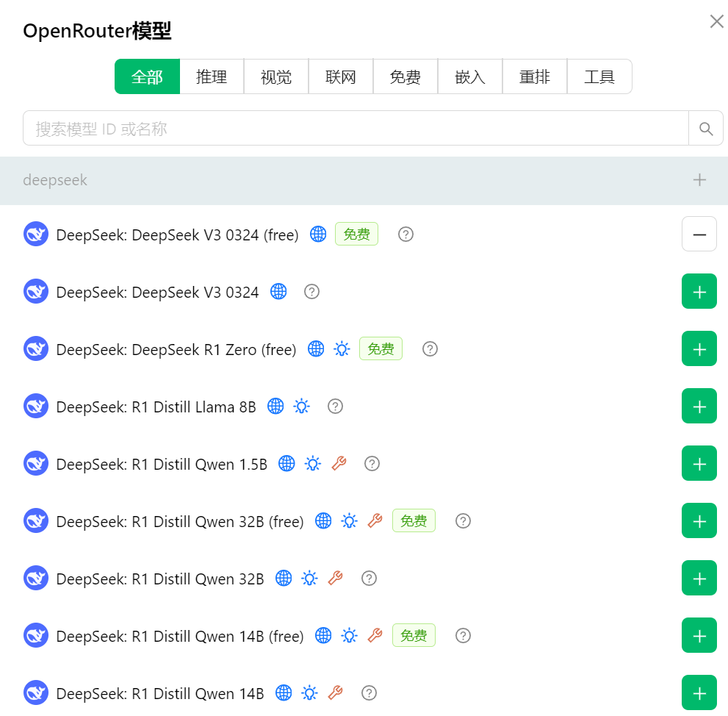Click 免费 tag on Qwen 14B (free) row
This screenshot has width=728, height=716.
pos(414,636)
